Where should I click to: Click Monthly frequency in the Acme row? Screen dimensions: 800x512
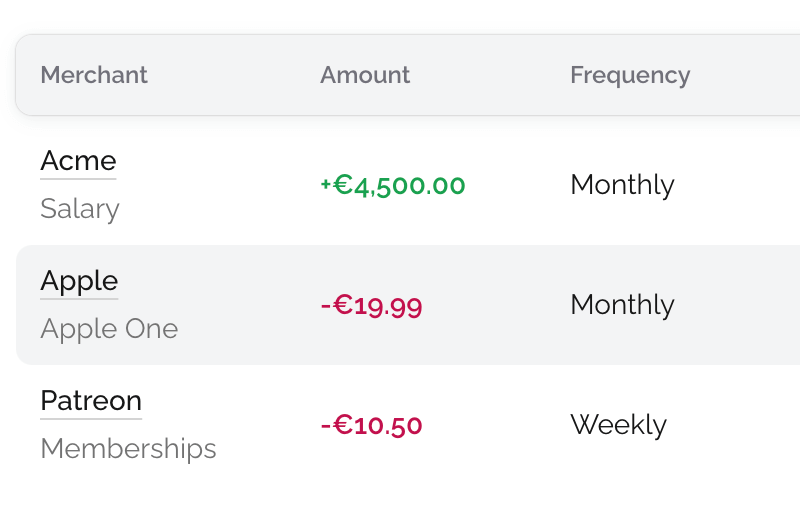(x=622, y=185)
